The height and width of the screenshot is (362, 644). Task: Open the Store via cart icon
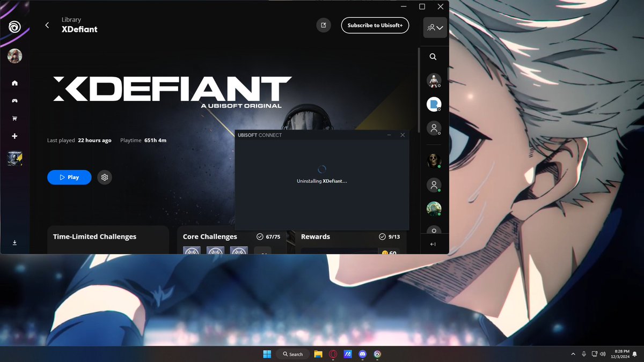(14, 119)
